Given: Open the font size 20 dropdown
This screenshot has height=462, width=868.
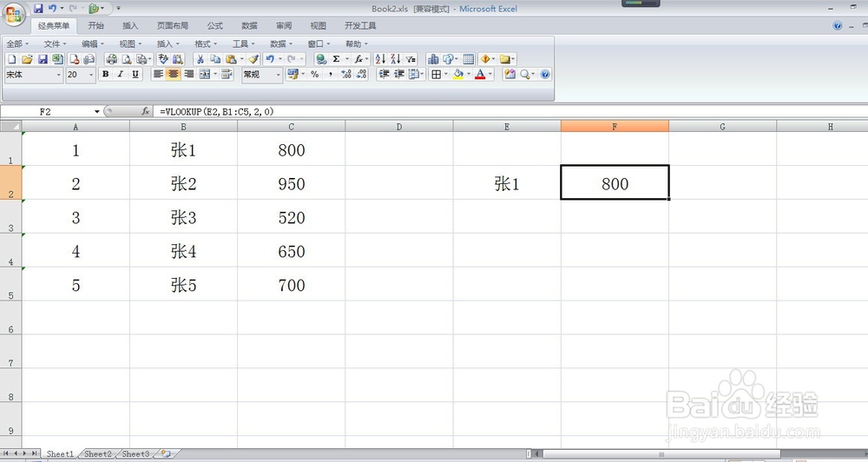Looking at the screenshot, I should (91, 75).
